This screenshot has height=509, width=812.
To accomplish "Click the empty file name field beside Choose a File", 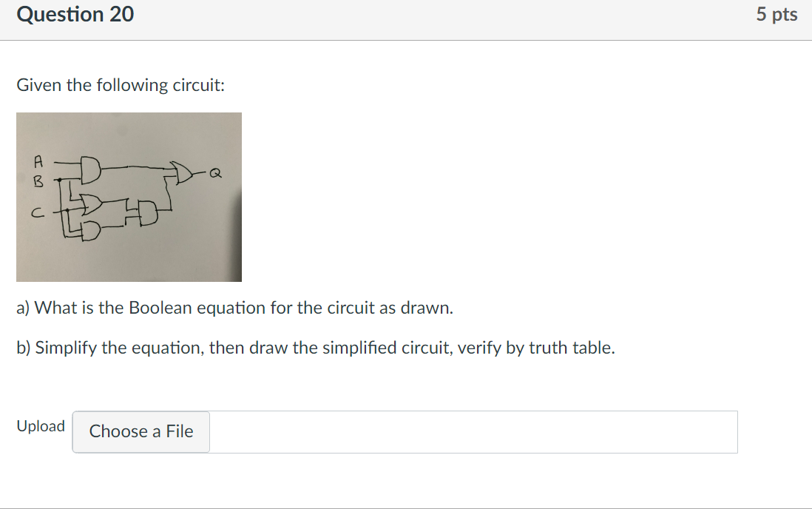I will click(473, 432).
